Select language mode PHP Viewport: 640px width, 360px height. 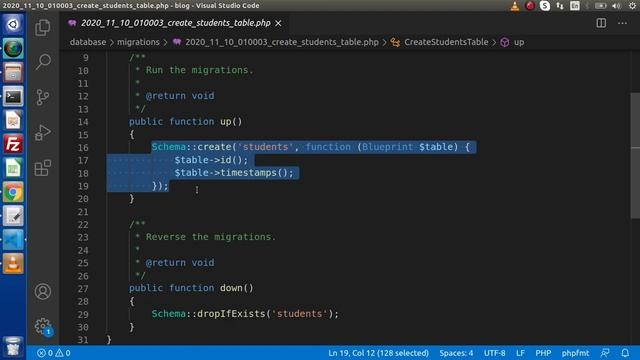[x=543, y=353]
